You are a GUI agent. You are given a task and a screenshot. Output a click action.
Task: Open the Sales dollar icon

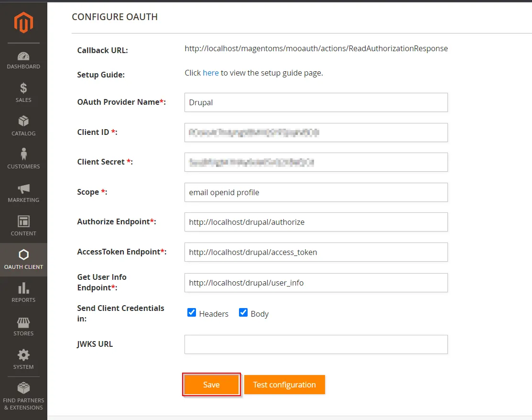click(23, 88)
